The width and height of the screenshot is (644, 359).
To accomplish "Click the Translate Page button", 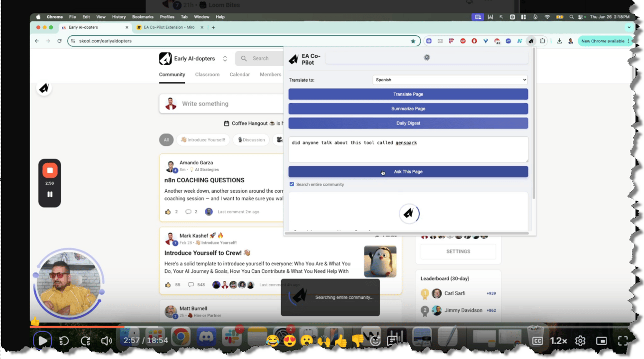I will coord(408,94).
